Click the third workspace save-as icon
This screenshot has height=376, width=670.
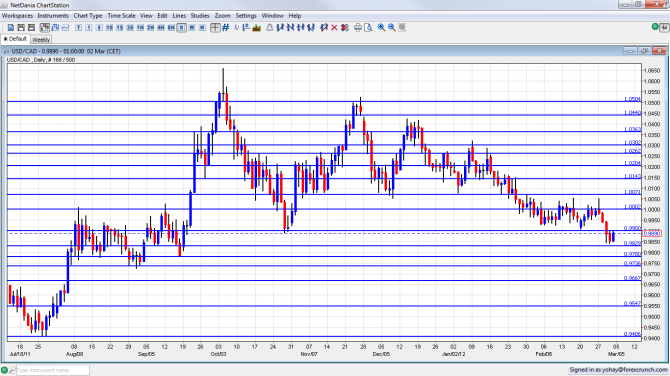point(31,28)
